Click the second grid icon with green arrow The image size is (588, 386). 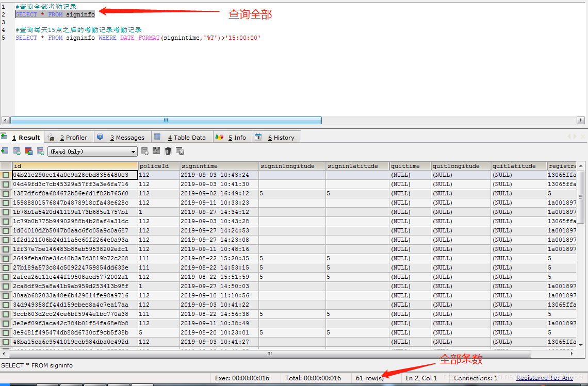coord(17,151)
